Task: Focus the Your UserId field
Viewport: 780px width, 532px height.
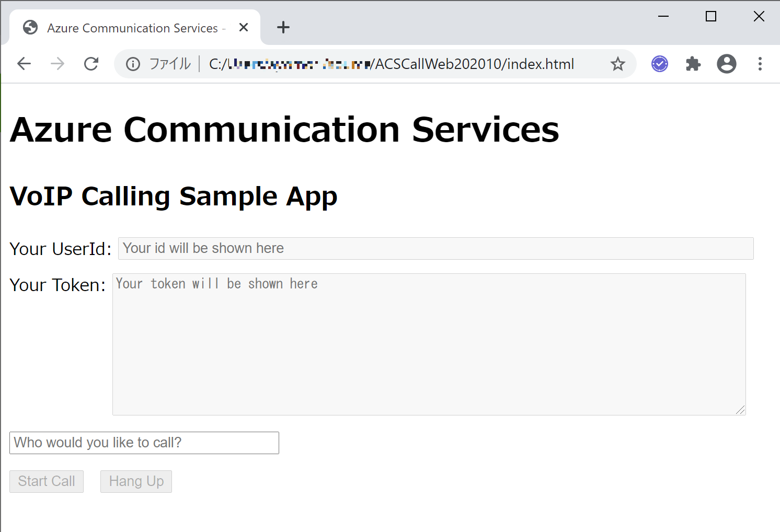Action: pyautogui.click(x=436, y=248)
